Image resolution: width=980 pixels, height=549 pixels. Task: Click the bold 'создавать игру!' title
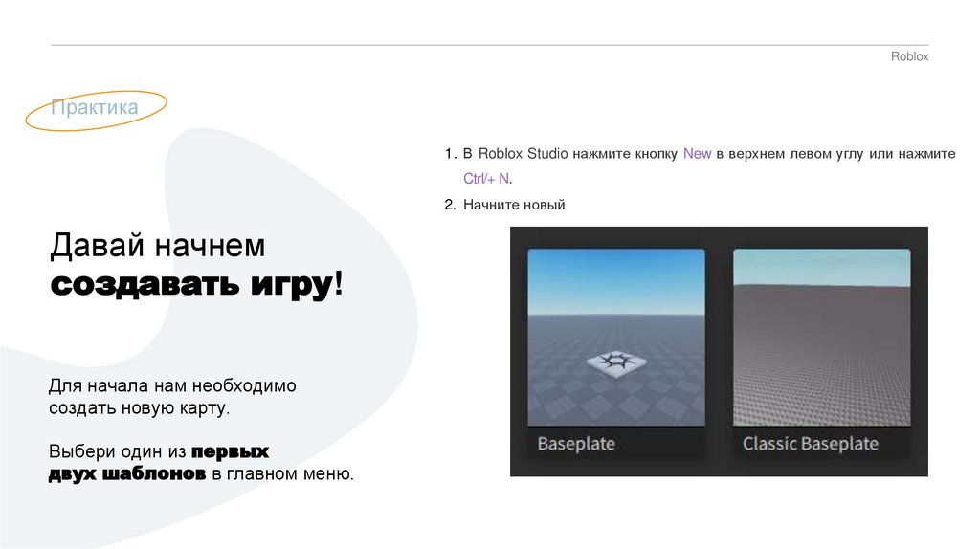(x=197, y=284)
